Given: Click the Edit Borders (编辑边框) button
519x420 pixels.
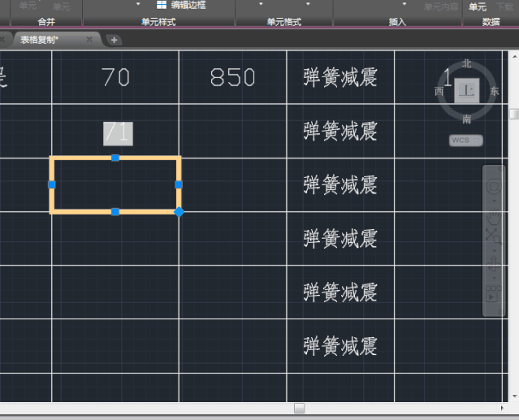Looking at the screenshot, I should point(181,5).
